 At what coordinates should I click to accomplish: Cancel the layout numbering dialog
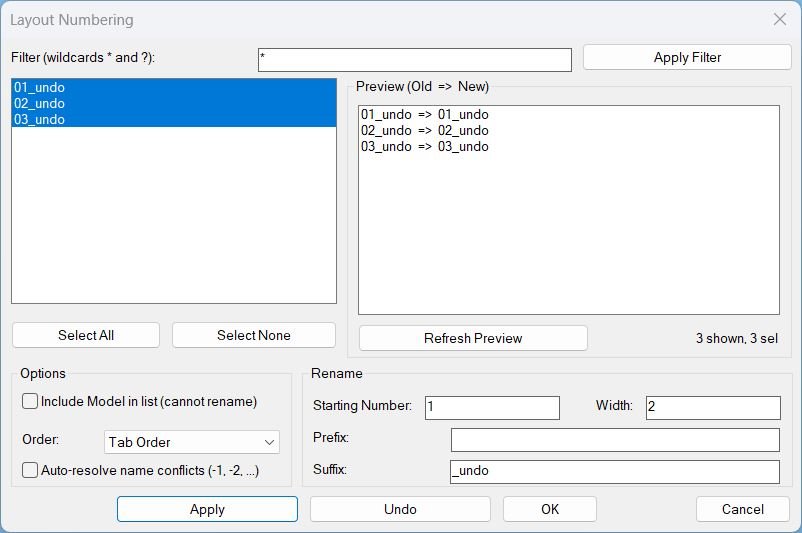click(743, 509)
